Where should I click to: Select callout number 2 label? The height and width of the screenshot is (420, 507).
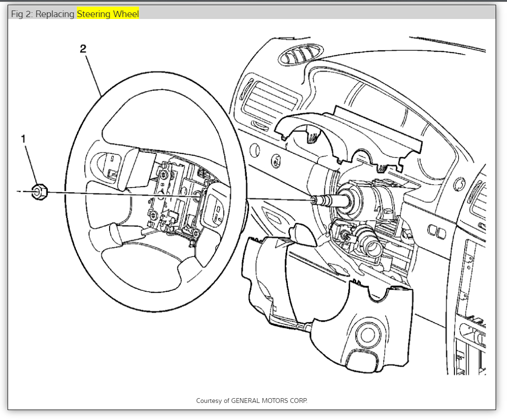pos(83,48)
